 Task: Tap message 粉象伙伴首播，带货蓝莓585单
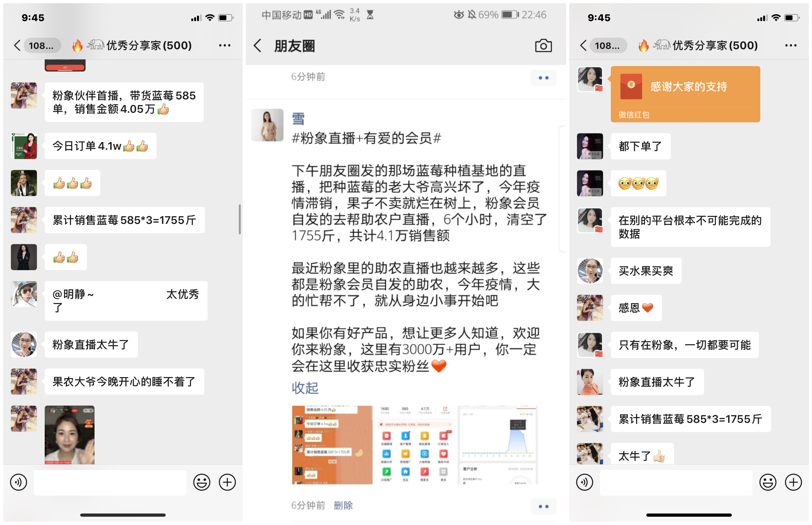coord(124,102)
